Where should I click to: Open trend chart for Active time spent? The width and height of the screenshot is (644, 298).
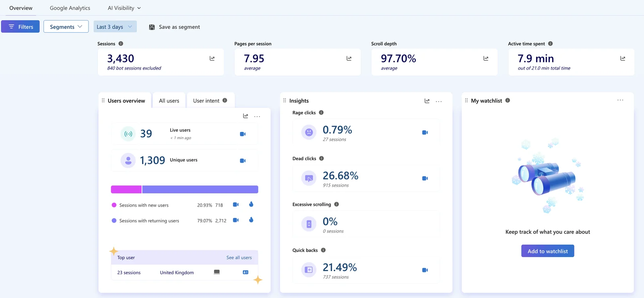click(x=623, y=59)
